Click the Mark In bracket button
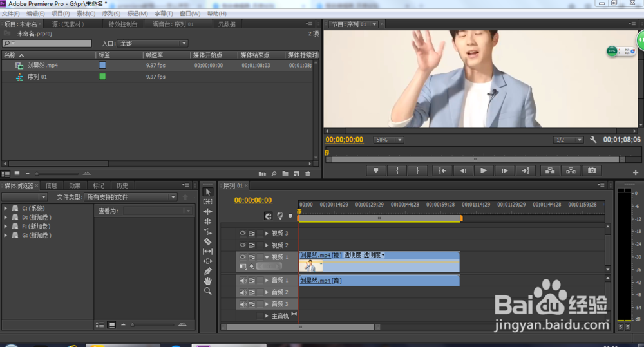 click(397, 171)
